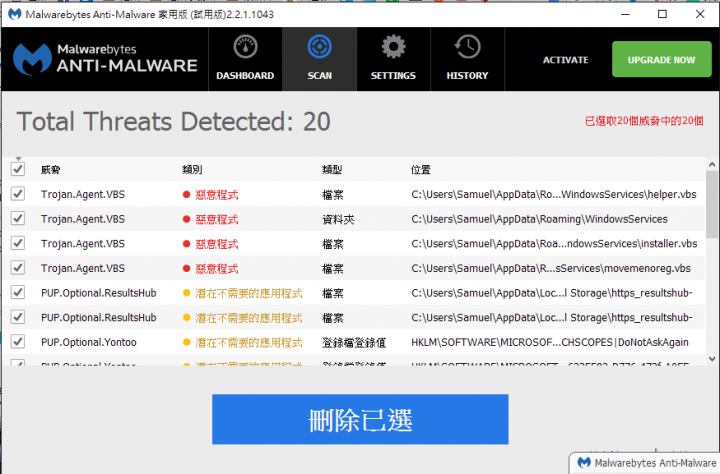Click the sort arrow above the select-all checkbox
This screenshot has height=474, width=720.
click(x=18, y=159)
